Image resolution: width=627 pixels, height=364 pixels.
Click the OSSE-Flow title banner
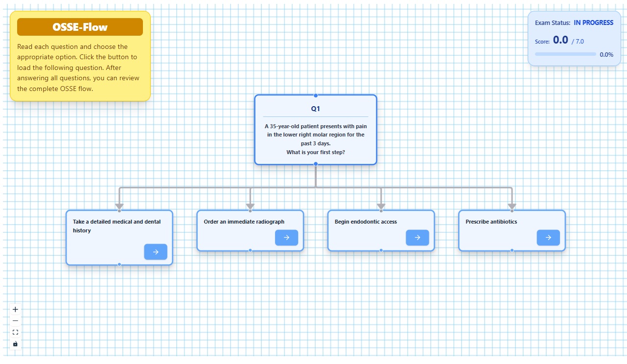click(x=80, y=27)
